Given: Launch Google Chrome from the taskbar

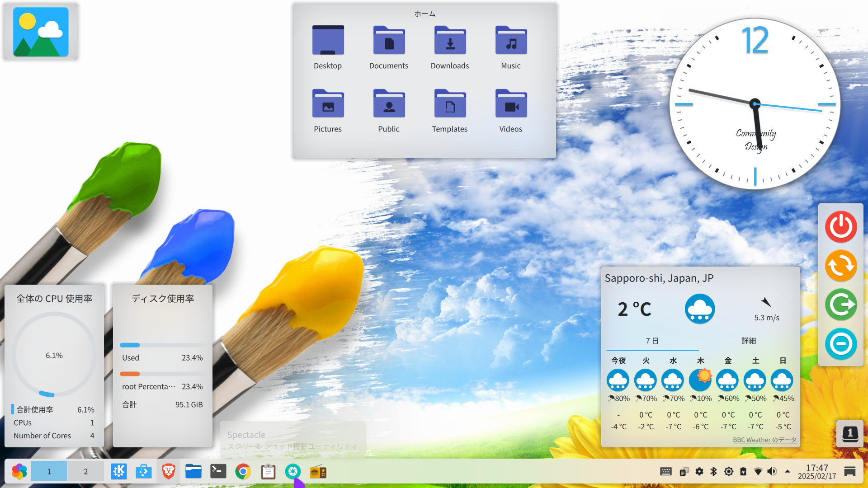Looking at the screenshot, I should click(x=243, y=472).
